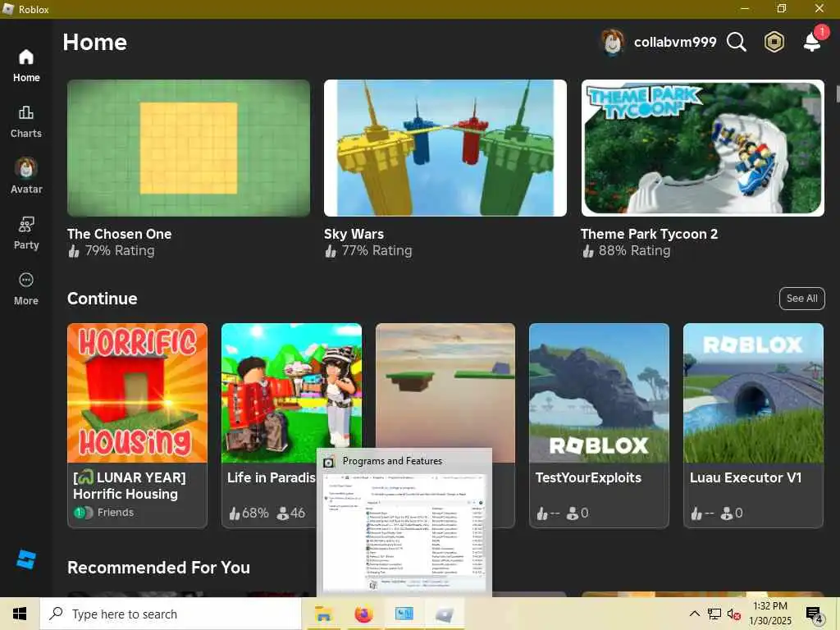Image resolution: width=840 pixels, height=630 pixels.
Task: Open Firefox from the taskbar
Action: coord(363,614)
